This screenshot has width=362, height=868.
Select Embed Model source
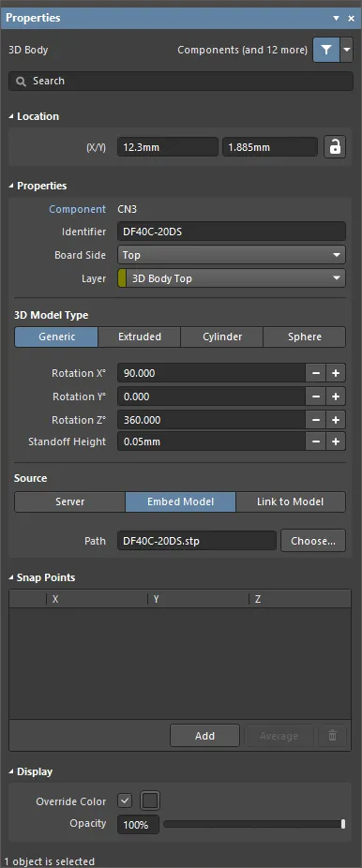pos(180,502)
